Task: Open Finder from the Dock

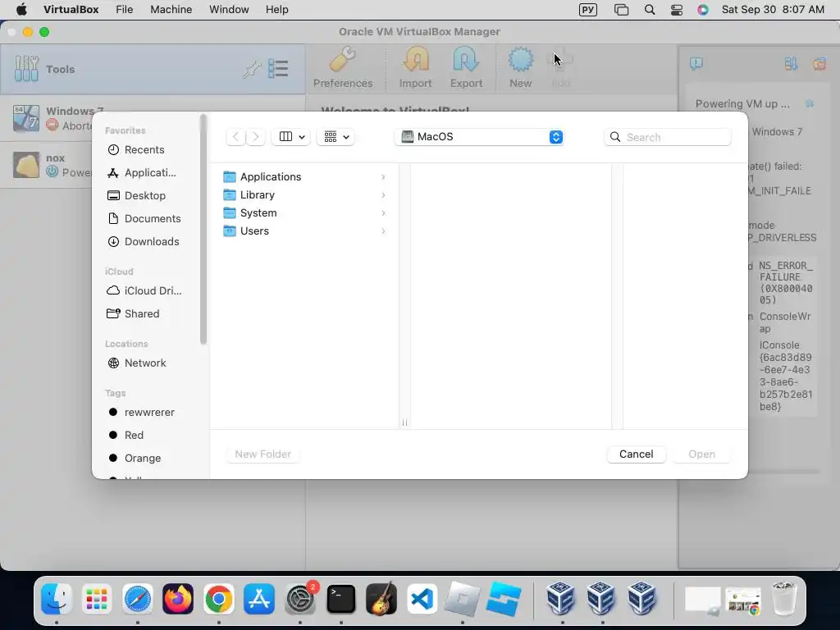Action: click(x=57, y=598)
